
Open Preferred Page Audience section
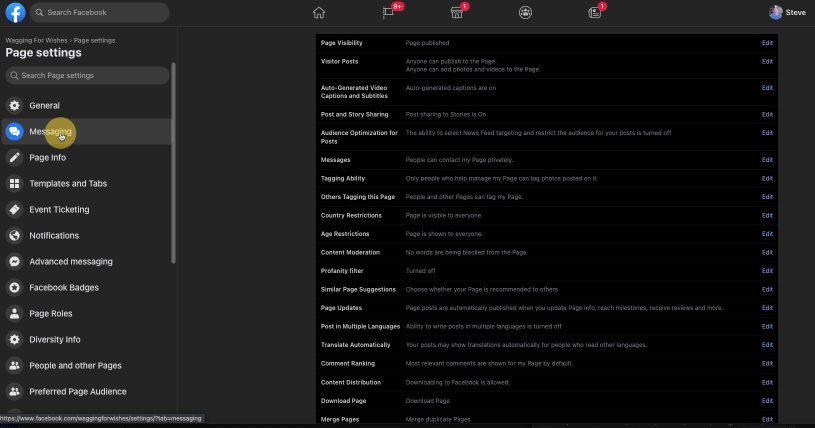[x=86, y=392]
